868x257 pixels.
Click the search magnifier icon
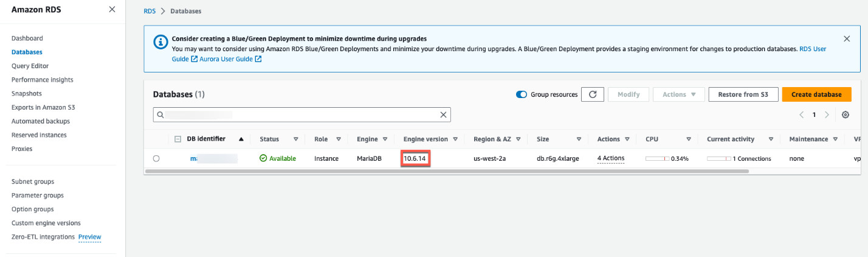pyautogui.click(x=160, y=114)
